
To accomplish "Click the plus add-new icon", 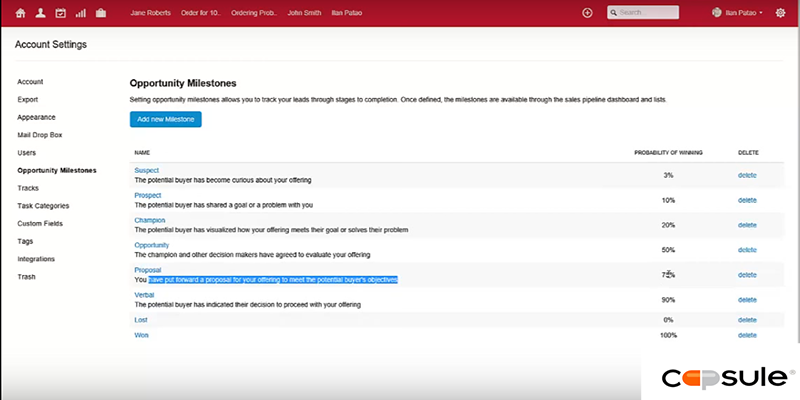I will (x=587, y=13).
